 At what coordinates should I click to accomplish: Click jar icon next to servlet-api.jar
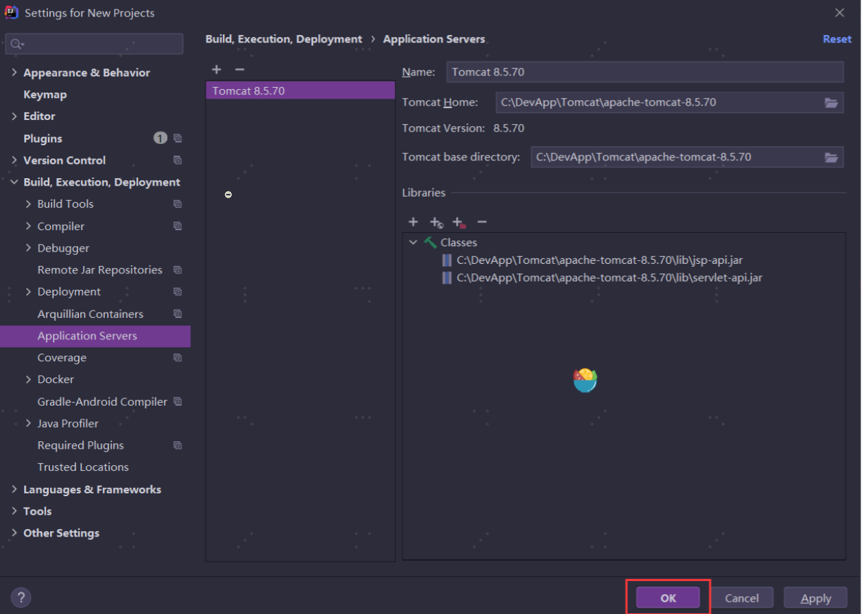click(447, 278)
